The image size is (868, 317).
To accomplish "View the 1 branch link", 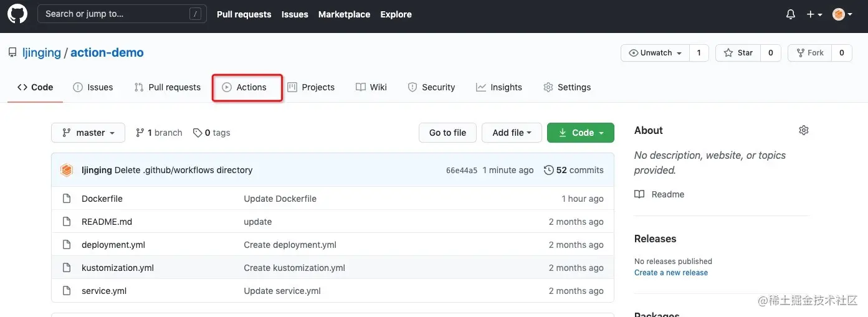I will point(159,133).
